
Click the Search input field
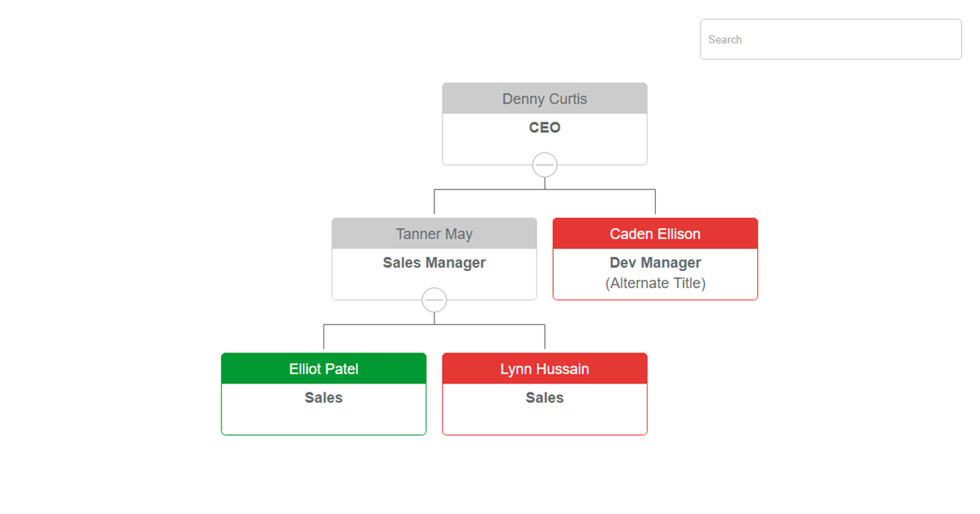pyautogui.click(x=830, y=39)
